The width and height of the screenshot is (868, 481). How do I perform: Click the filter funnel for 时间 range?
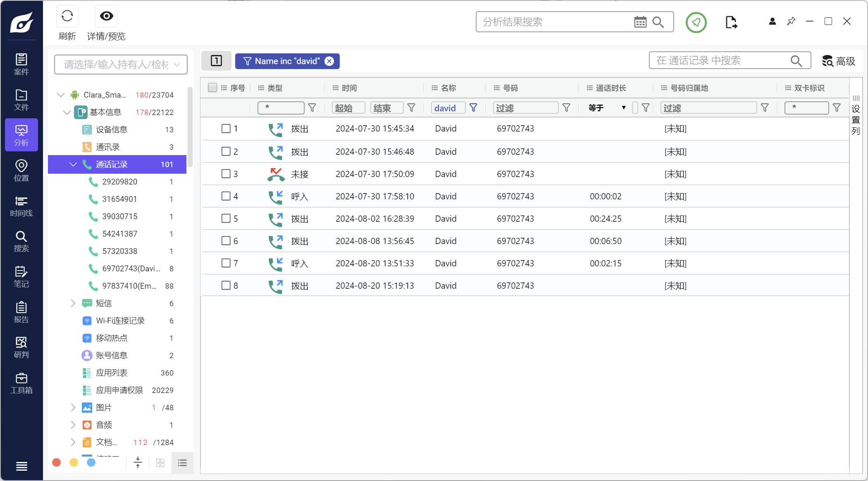click(x=411, y=108)
